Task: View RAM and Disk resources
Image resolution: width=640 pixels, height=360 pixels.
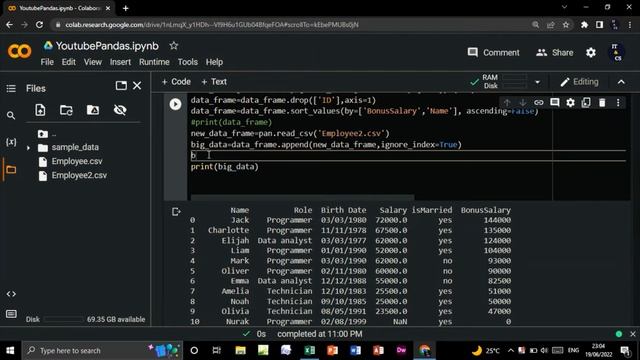Action: 499,82
